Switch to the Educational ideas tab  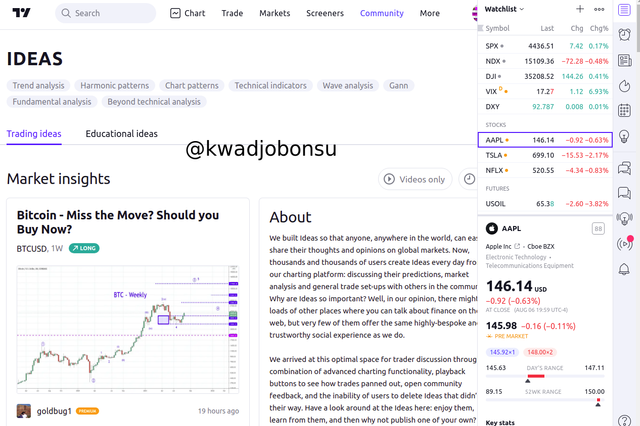pyautogui.click(x=121, y=134)
